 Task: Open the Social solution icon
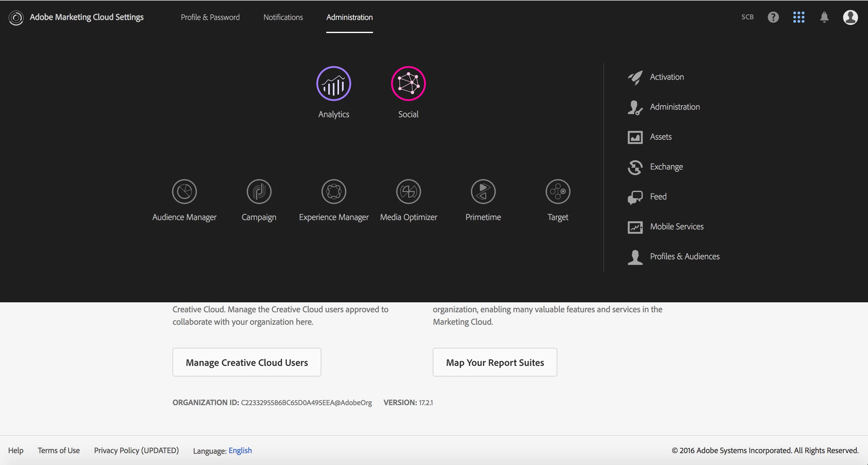[x=408, y=84]
